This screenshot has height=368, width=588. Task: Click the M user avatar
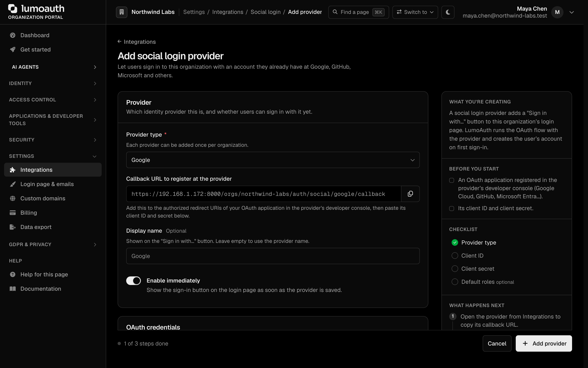(557, 12)
